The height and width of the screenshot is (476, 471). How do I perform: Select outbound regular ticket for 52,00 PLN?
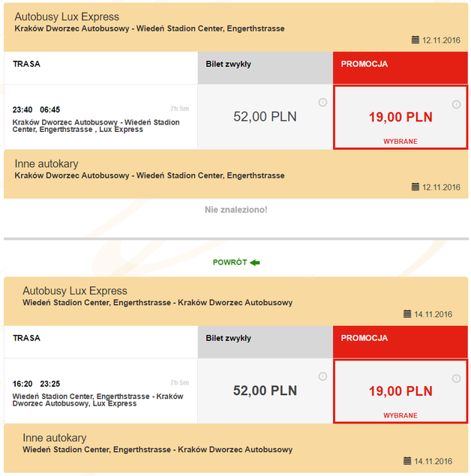265,116
